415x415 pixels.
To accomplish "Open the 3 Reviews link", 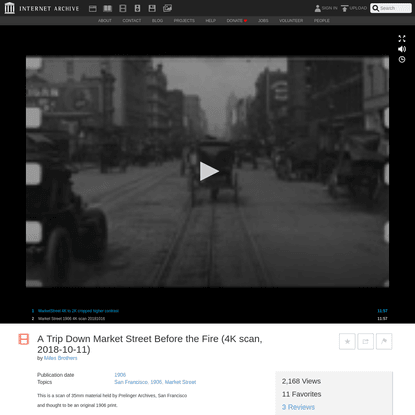I will click(298, 407).
